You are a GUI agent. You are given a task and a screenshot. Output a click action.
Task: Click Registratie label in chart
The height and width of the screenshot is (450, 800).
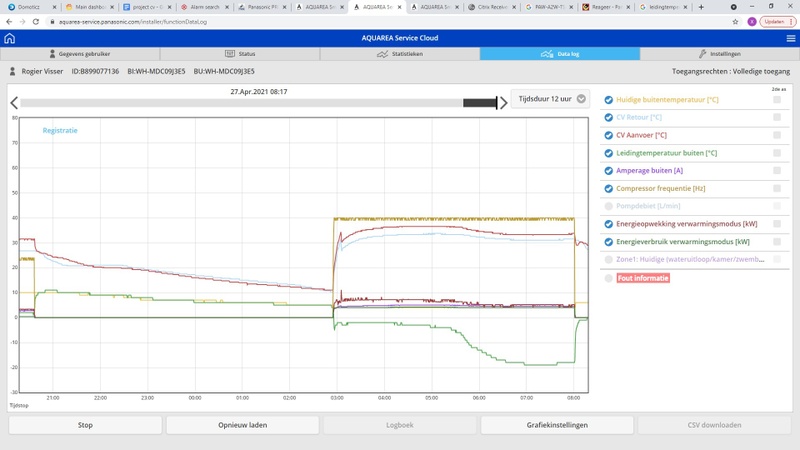[60, 131]
